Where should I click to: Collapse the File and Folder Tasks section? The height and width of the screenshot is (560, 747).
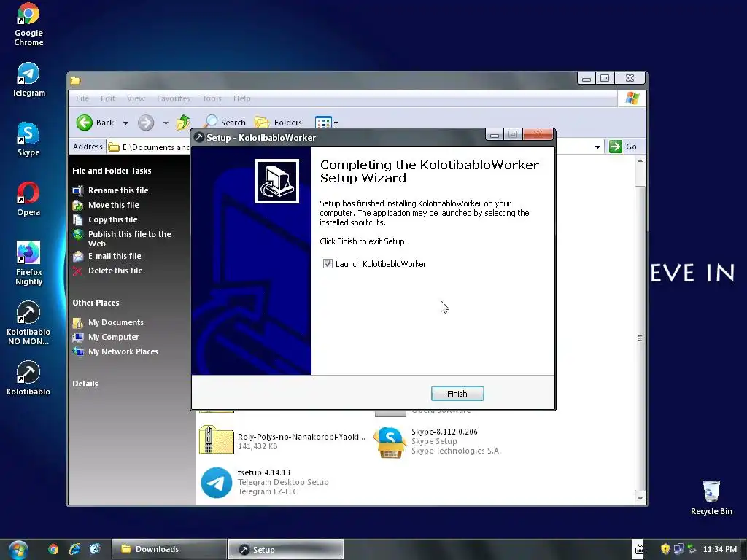click(x=112, y=171)
